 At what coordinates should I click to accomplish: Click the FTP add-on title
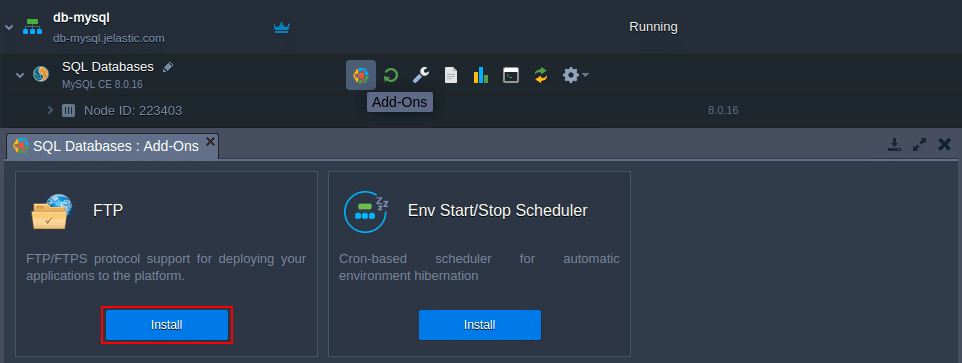click(108, 210)
